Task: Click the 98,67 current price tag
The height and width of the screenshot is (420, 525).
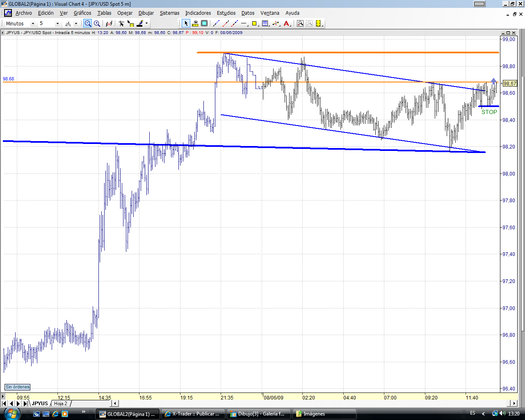Action: (x=510, y=84)
